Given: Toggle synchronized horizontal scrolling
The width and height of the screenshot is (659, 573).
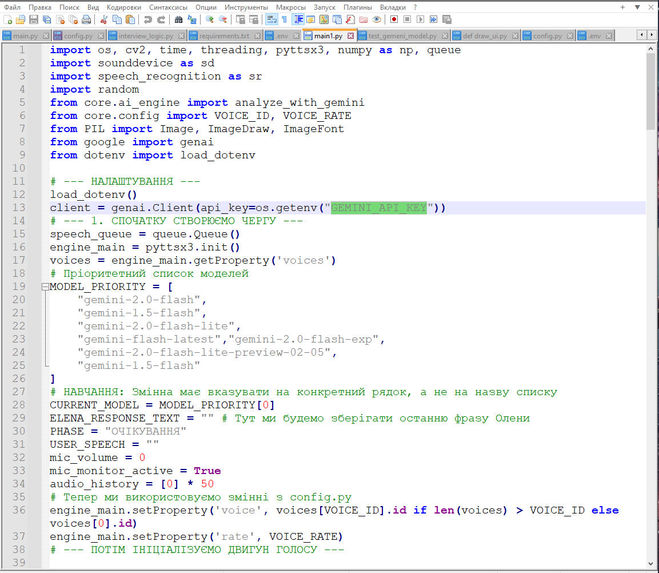Looking at the screenshot, I should 253,20.
